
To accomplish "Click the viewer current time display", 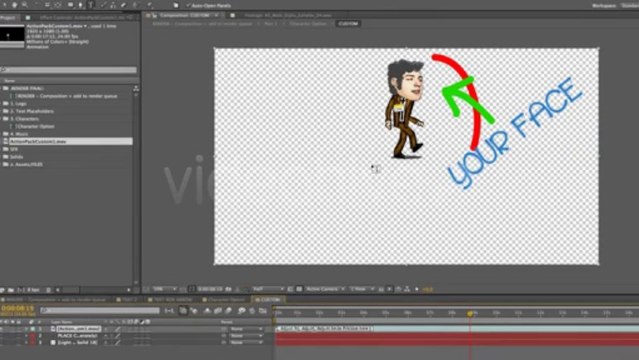I will (x=210, y=289).
